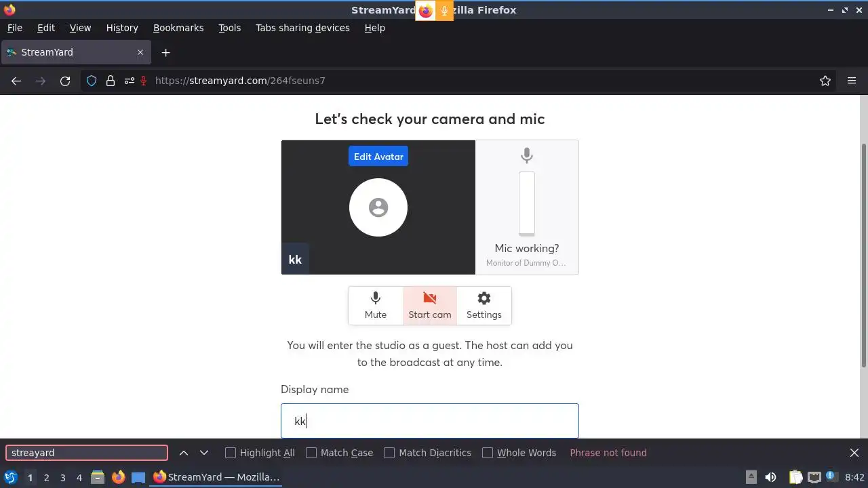Enable Match Case checkbox
This screenshot has height=488, width=868.
click(x=311, y=453)
